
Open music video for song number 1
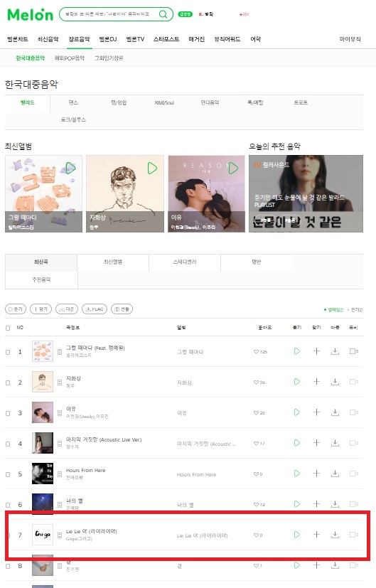353,351
